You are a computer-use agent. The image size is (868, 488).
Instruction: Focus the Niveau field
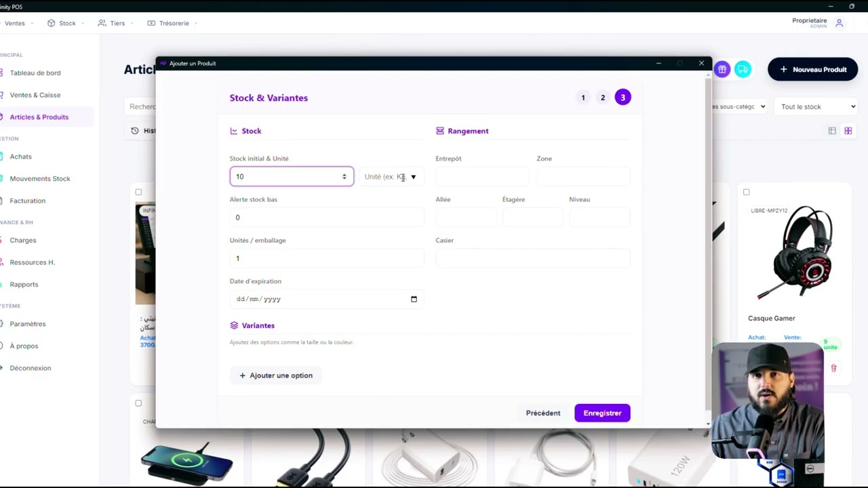[x=599, y=218]
